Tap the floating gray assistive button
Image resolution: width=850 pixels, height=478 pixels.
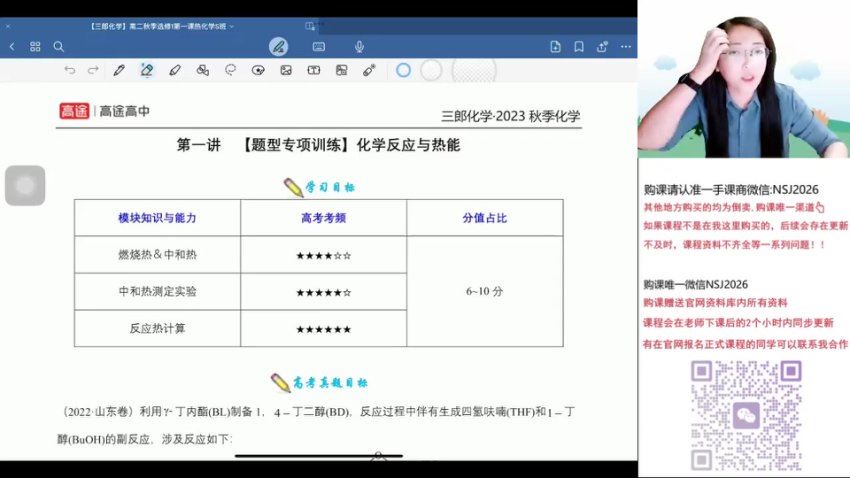[25, 186]
